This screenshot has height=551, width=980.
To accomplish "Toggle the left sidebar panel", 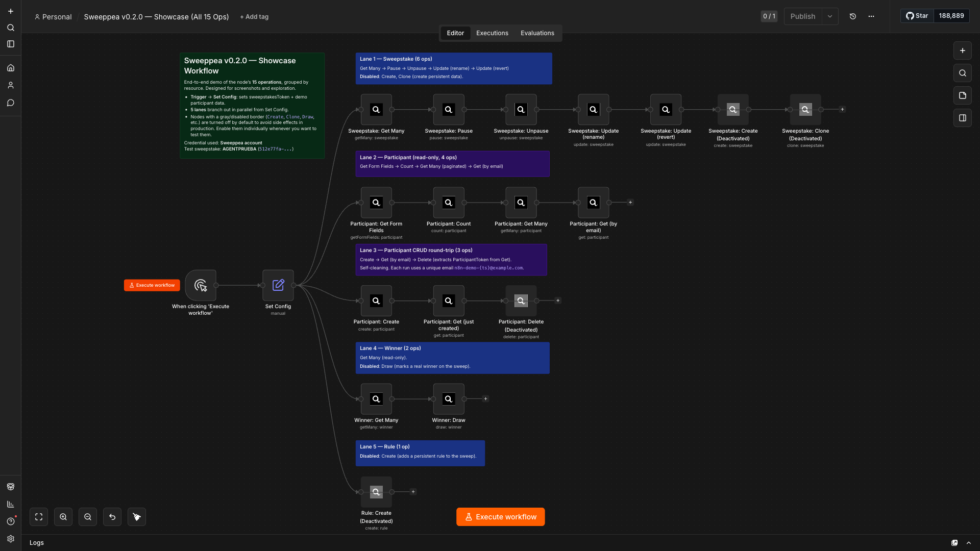I will (x=11, y=44).
